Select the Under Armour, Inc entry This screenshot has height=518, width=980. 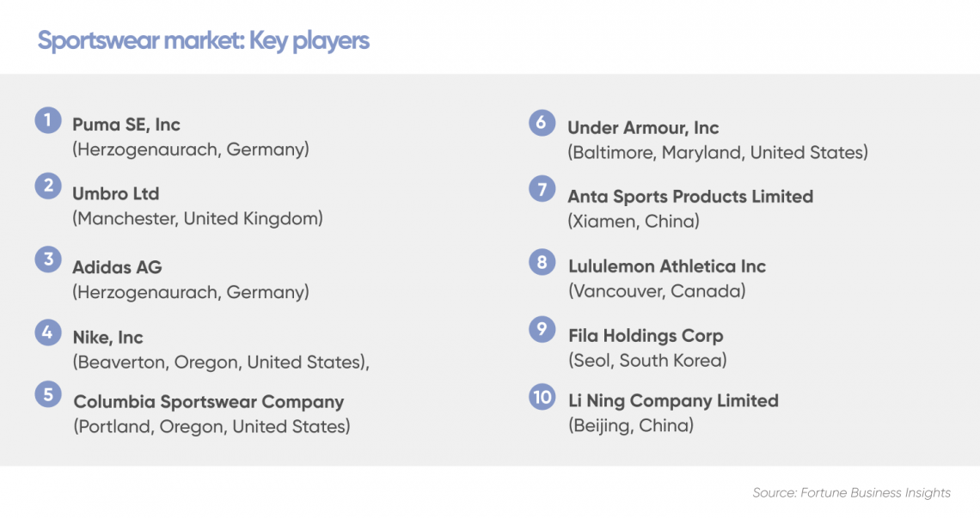click(x=643, y=127)
